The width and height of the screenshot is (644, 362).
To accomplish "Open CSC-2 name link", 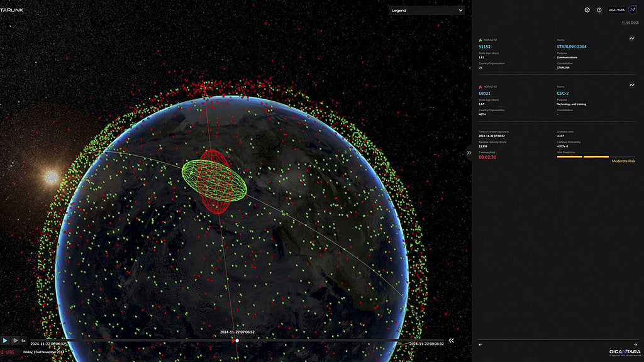I will 563,94.
